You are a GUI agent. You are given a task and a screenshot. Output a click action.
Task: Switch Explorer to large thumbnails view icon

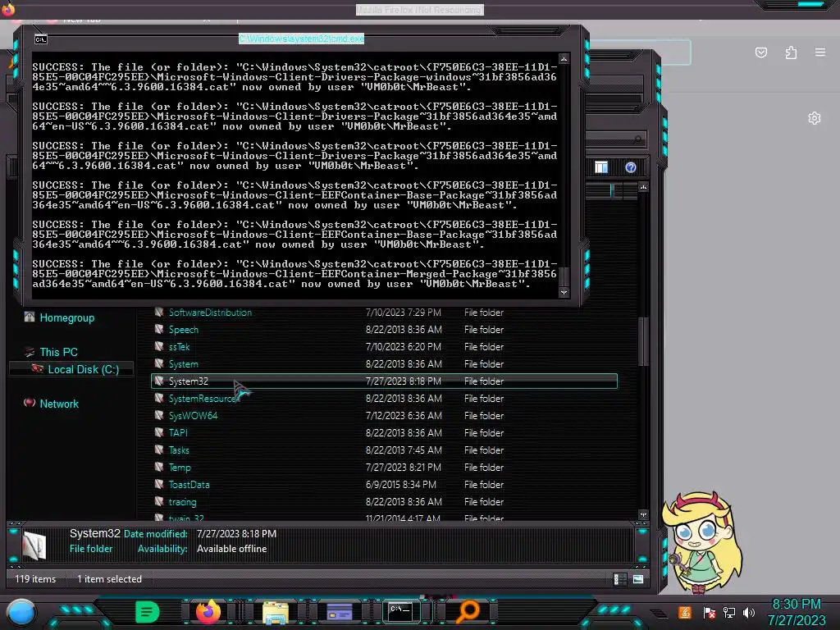(638, 579)
